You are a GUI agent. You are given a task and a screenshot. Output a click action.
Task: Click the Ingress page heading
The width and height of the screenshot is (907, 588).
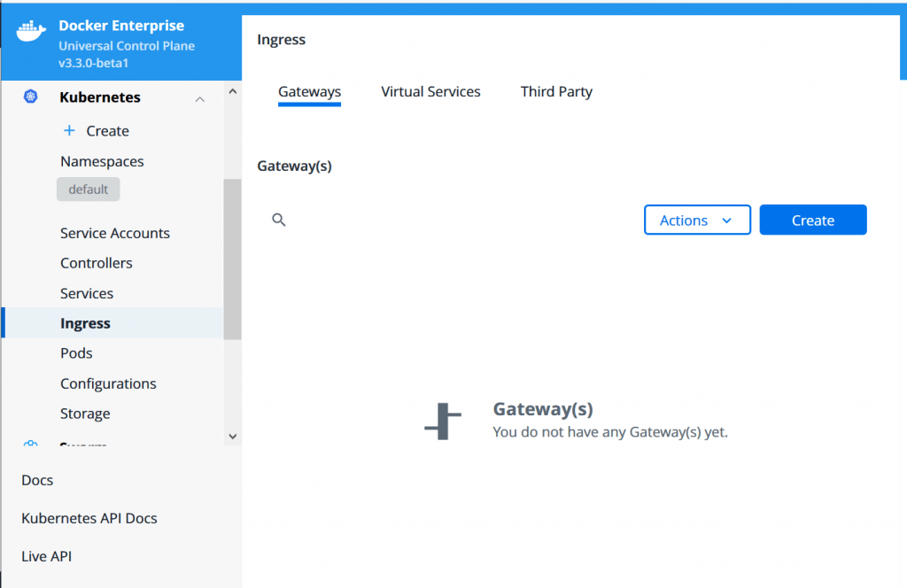pos(281,40)
